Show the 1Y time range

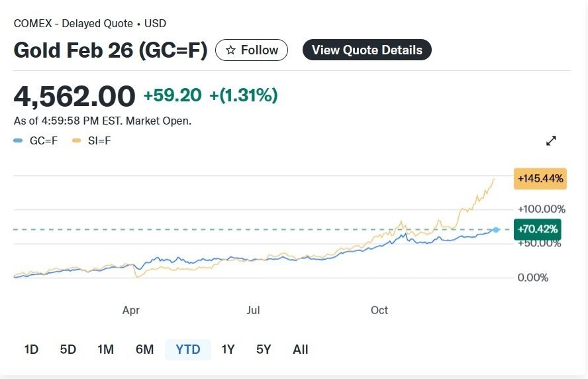pos(228,349)
